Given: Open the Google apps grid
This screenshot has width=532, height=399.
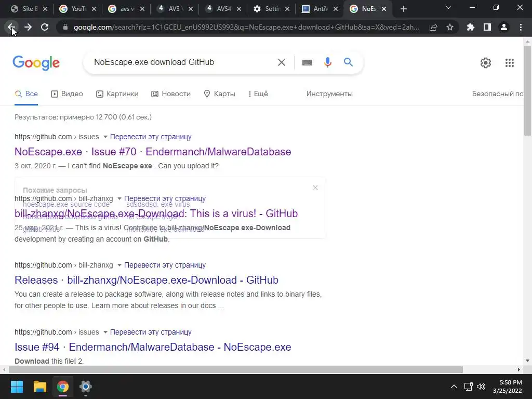Looking at the screenshot, I should (510, 63).
